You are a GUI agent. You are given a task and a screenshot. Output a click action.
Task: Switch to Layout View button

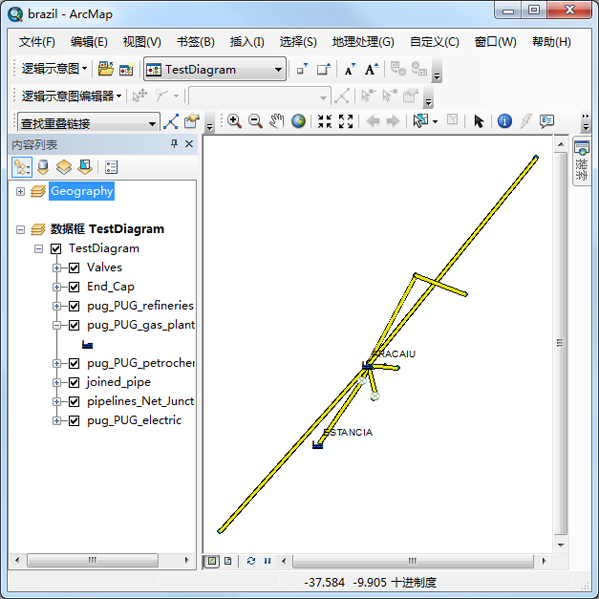pos(228,561)
